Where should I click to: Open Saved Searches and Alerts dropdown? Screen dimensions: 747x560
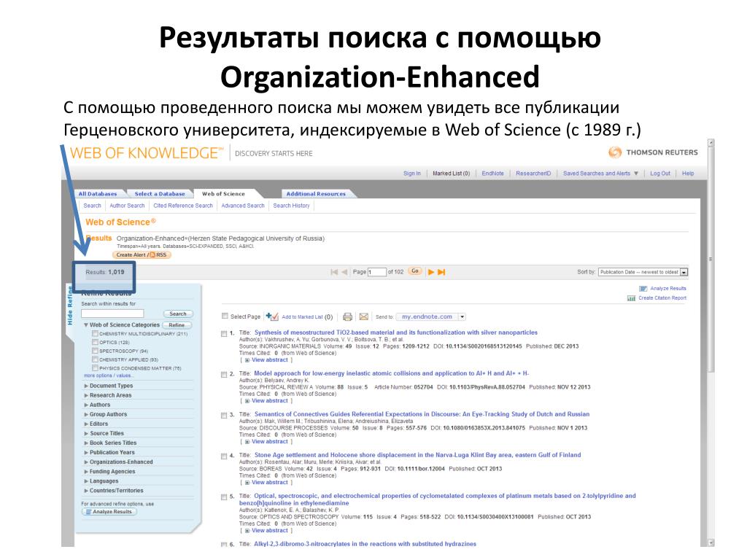click(600, 174)
